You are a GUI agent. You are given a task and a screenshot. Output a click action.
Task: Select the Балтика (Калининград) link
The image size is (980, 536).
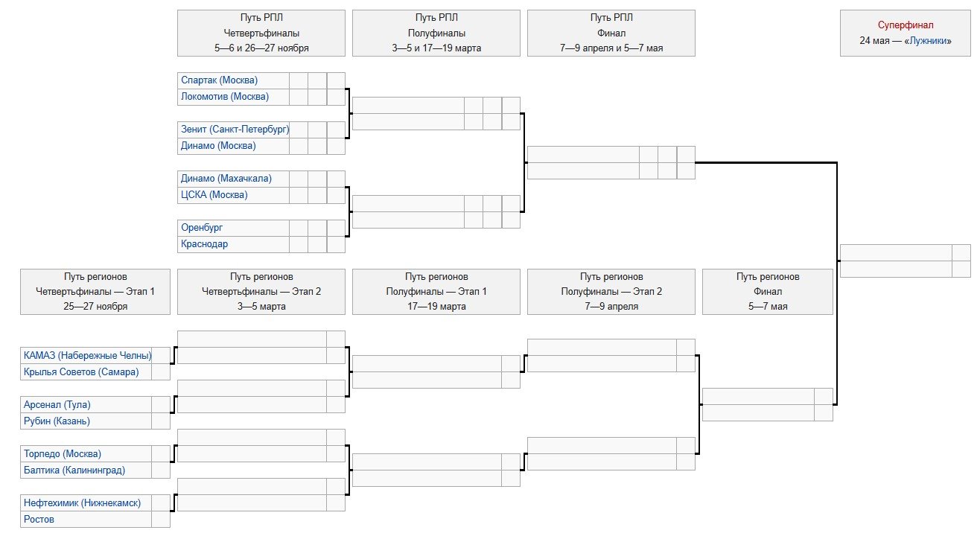[x=74, y=470]
